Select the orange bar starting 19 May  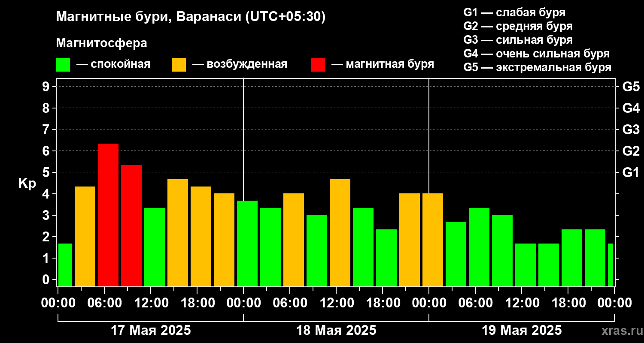(x=433, y=240)
